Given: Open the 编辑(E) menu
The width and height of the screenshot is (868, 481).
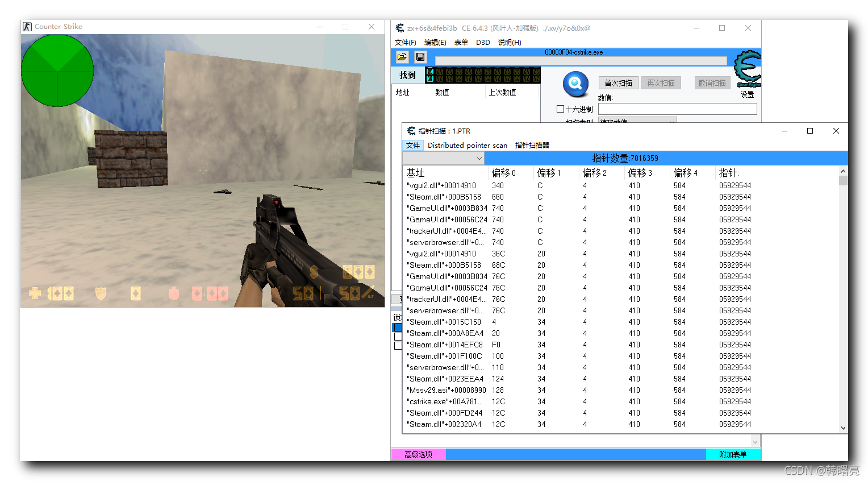Looking at the screenshot, I should [x=435, y=43].
